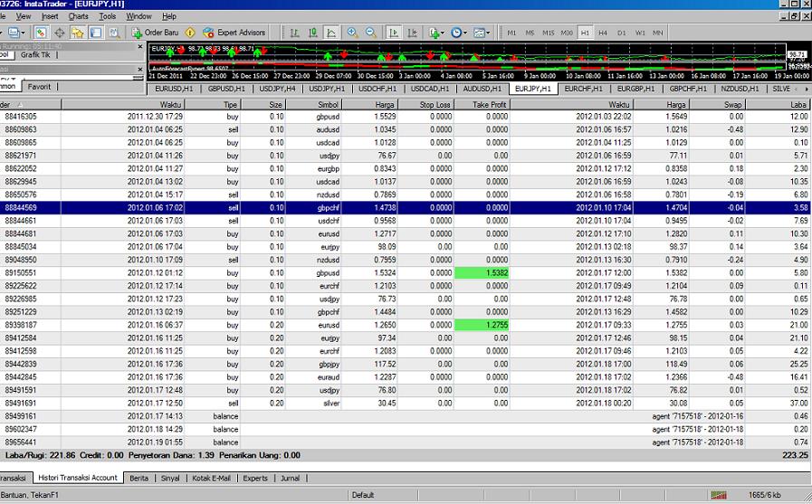
Task: Open the Charts menu
Action: click(78, 16)
